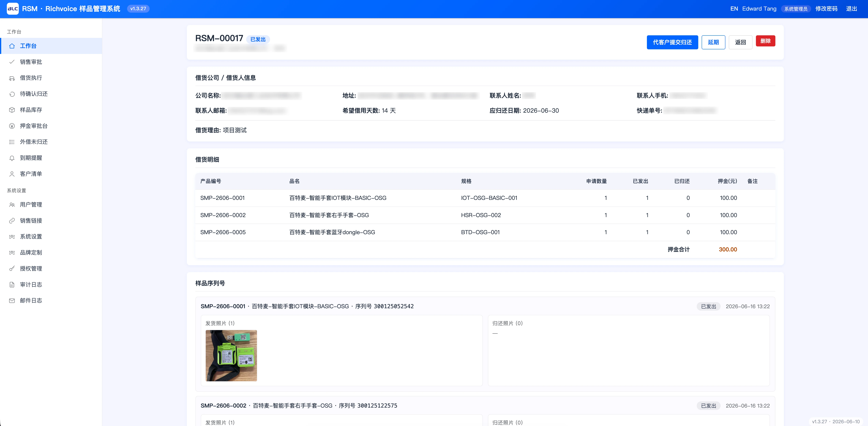This screenshot has width=868, height=426.
Task: Click the checkmark icon beside 销售审批
Action: 12,62
